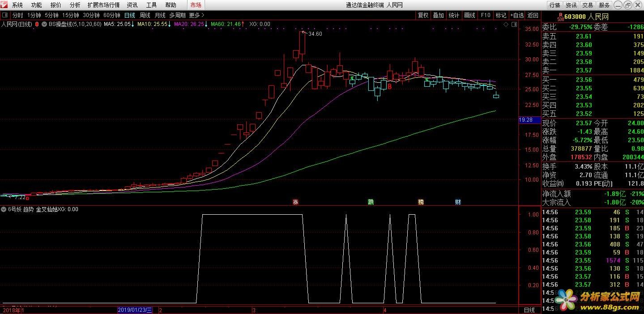
Task: Click the 买一 order row at 23.56
Action: pos(593,80)
